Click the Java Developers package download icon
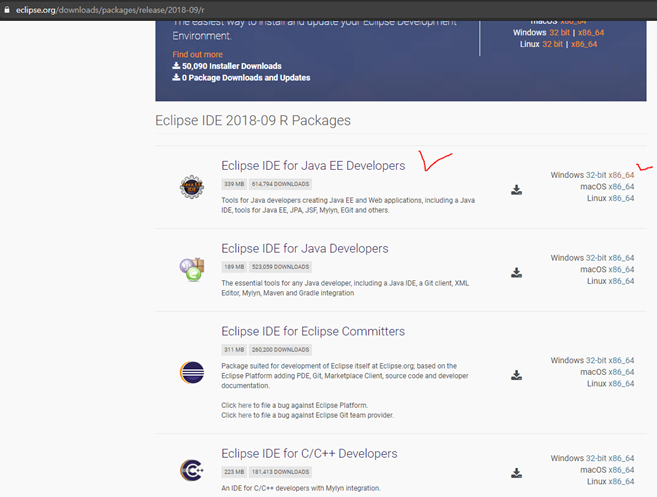Viewport: 657px width, 497px height. pos(516,273)
